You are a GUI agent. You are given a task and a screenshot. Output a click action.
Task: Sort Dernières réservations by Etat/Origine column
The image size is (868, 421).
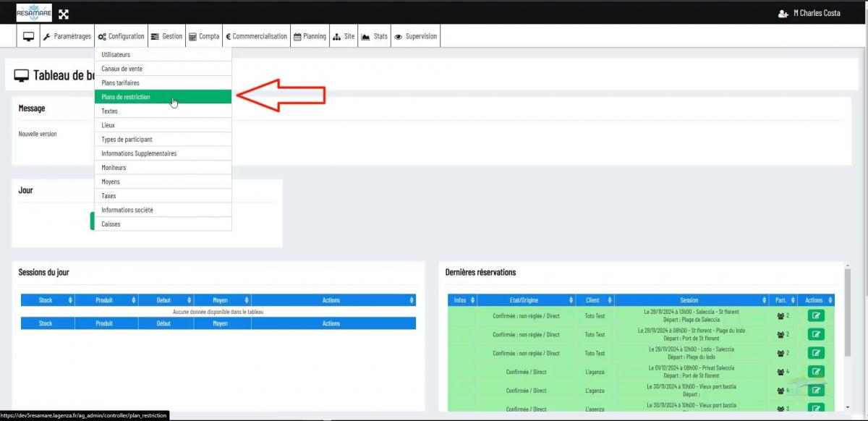[x=525, y=300]
